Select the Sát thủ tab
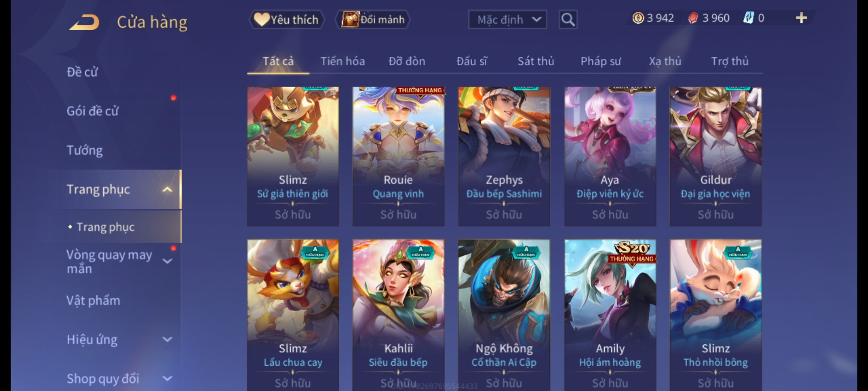 [536, 61]
